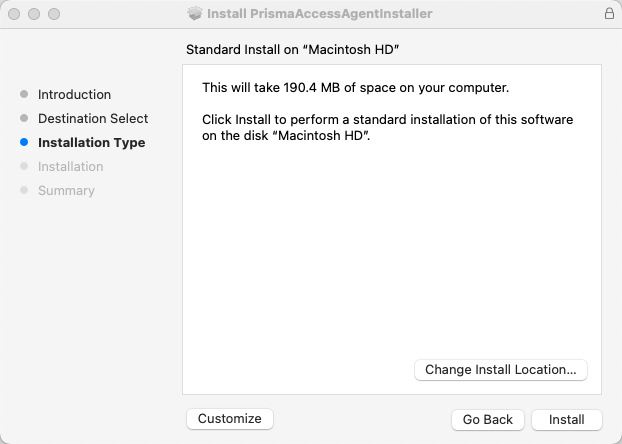Viewport: 622px width, 444px height.
Task: Click the lock icon in title bar
Action: click(609, 13)
